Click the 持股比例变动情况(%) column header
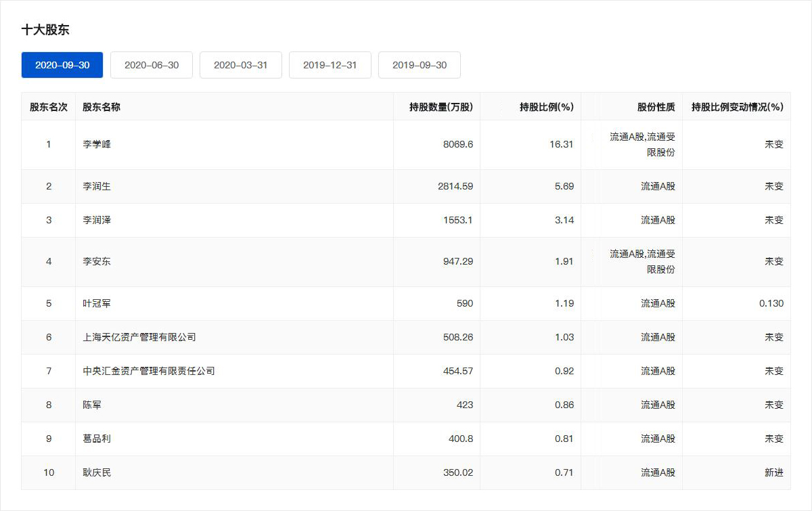Image resolution: width=812 pixels, height=511 pixels. (737, 107)
